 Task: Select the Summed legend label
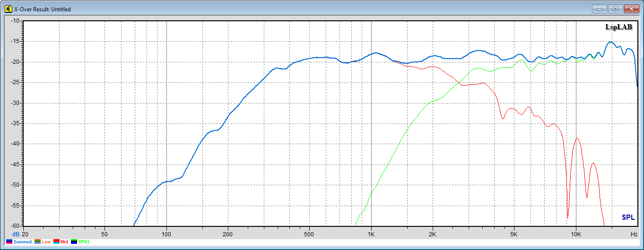[x=23, y=242]
